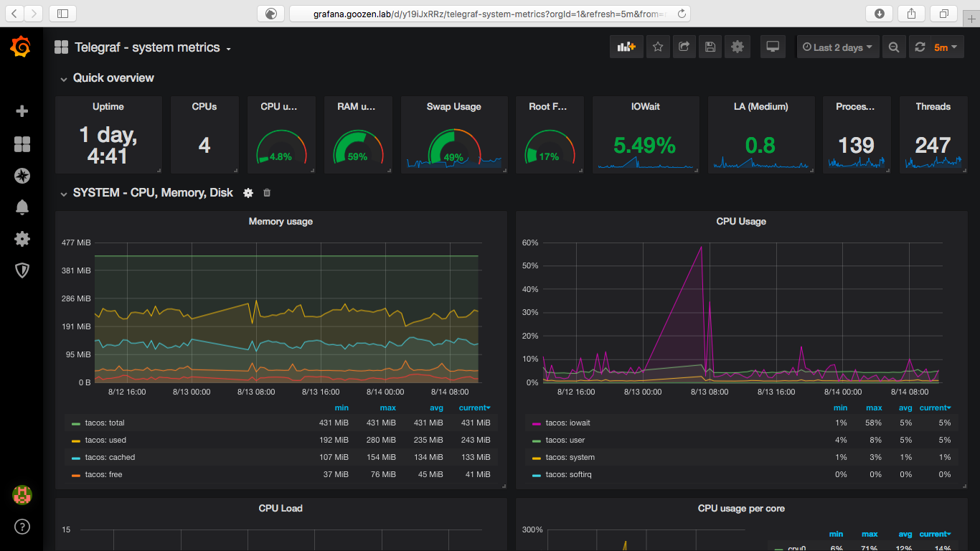
Task: Open browser downloads button
Action: (x=880, y=13)
